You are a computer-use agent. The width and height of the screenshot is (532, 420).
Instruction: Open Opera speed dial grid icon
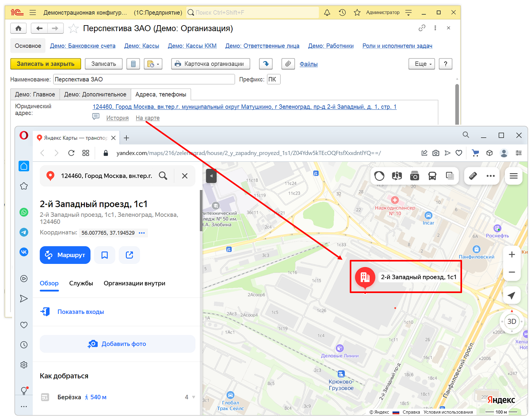tap(86, 153)
